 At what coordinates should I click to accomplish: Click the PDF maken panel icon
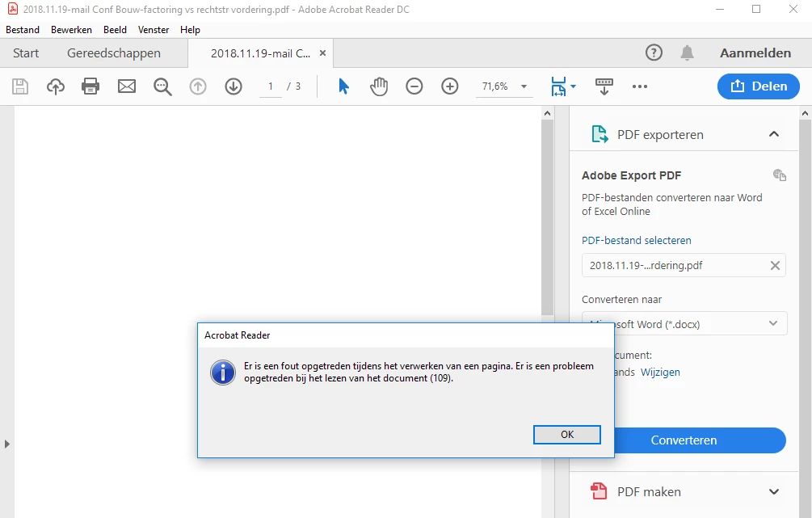(600, 491)
